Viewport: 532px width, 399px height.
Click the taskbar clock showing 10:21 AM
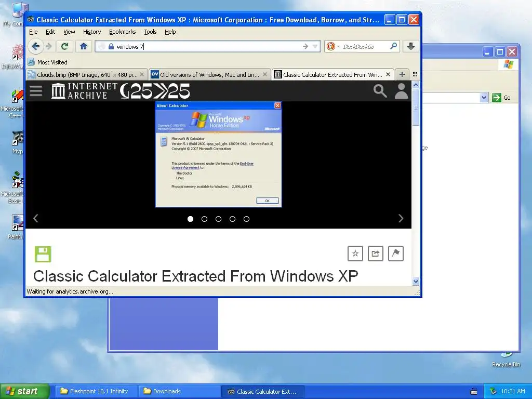pyautogui.click(x=513, y=391)
